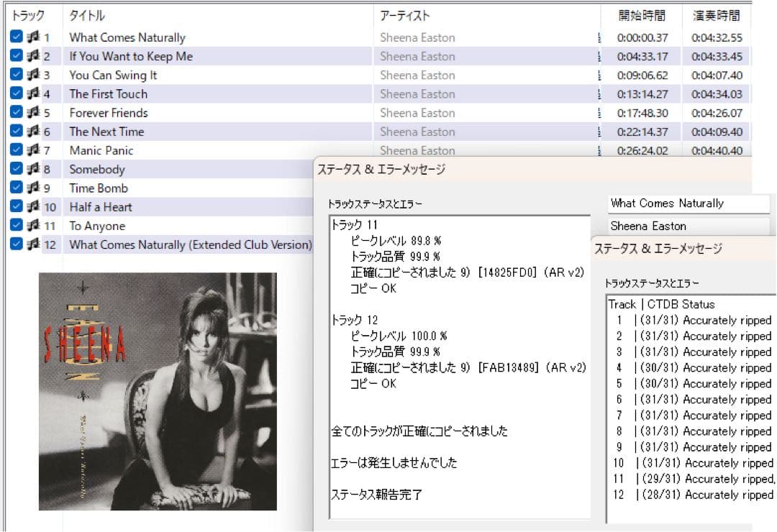Toggle checkbox for track 9 Time Bomb

coord(17,187)
